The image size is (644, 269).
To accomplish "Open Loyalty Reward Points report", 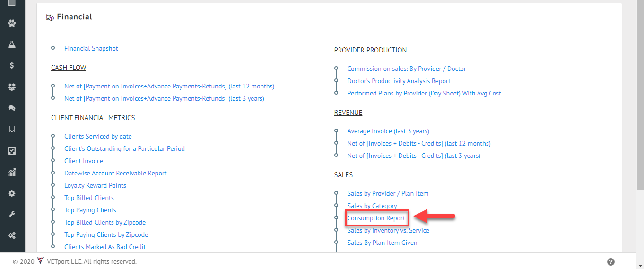I will 95,185.
